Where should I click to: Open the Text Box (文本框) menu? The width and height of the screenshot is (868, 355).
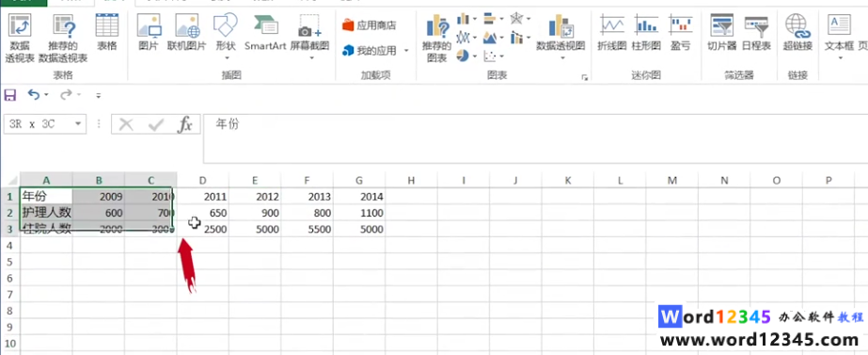tap(839, 37)
